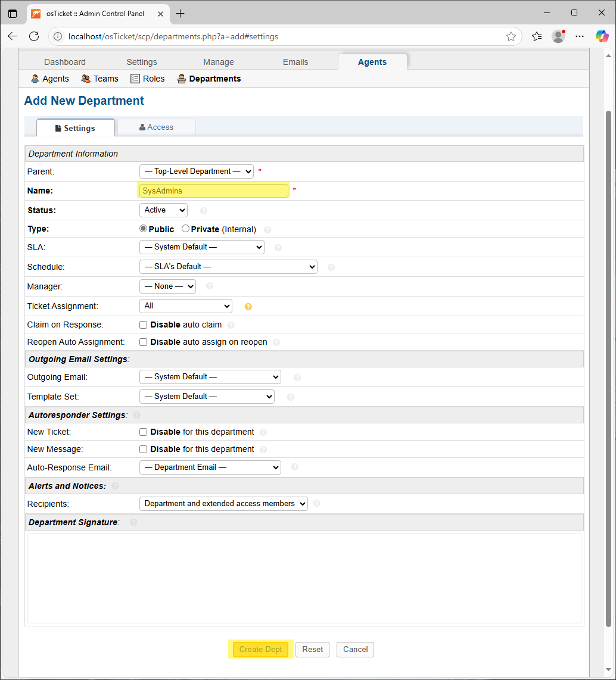Image resolution: width=616 pixels, height=680 pixels.
Task: Open the Status dropdown showing Active
Action: pyautogui.click(x=164, y=210)
